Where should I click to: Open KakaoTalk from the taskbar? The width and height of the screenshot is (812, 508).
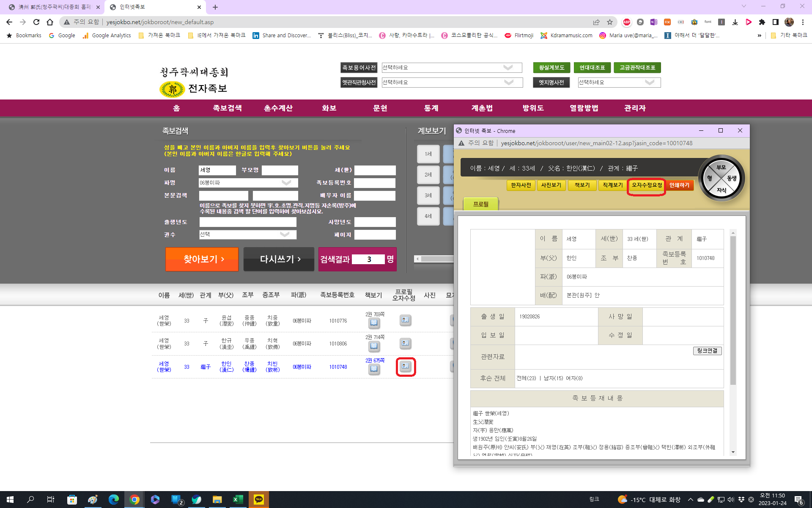258,500
